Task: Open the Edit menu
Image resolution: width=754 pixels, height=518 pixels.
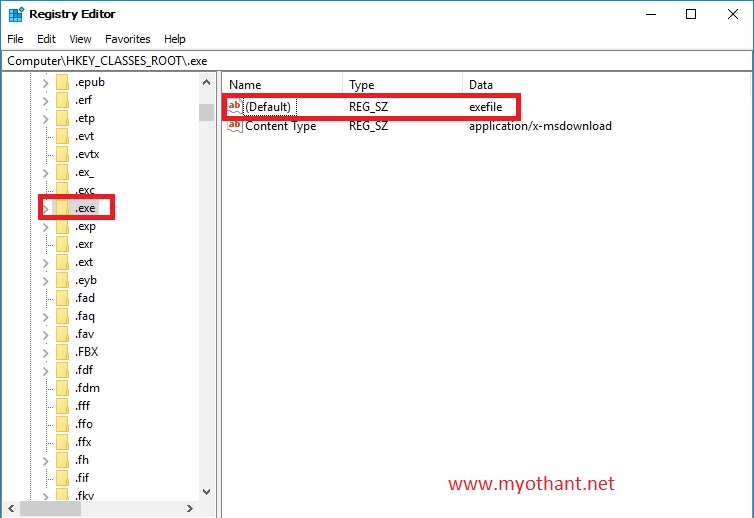Action: tap(46, 39)
